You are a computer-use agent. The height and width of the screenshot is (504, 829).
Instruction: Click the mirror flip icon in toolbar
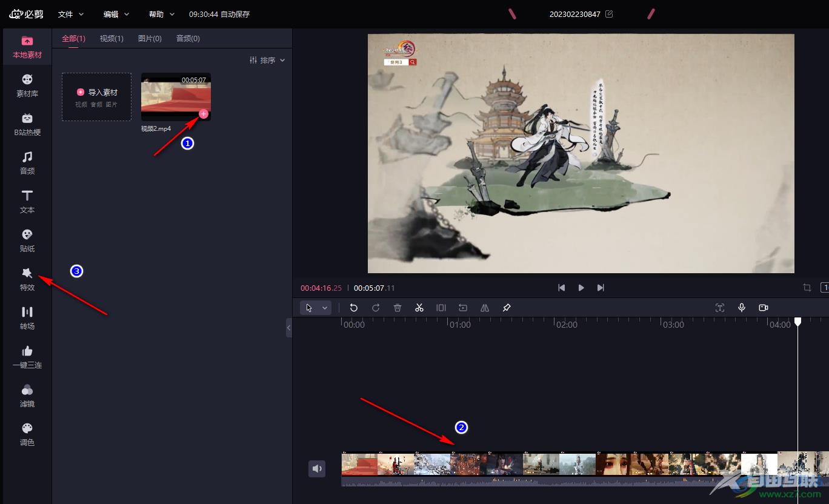click(x=485, y=308)
